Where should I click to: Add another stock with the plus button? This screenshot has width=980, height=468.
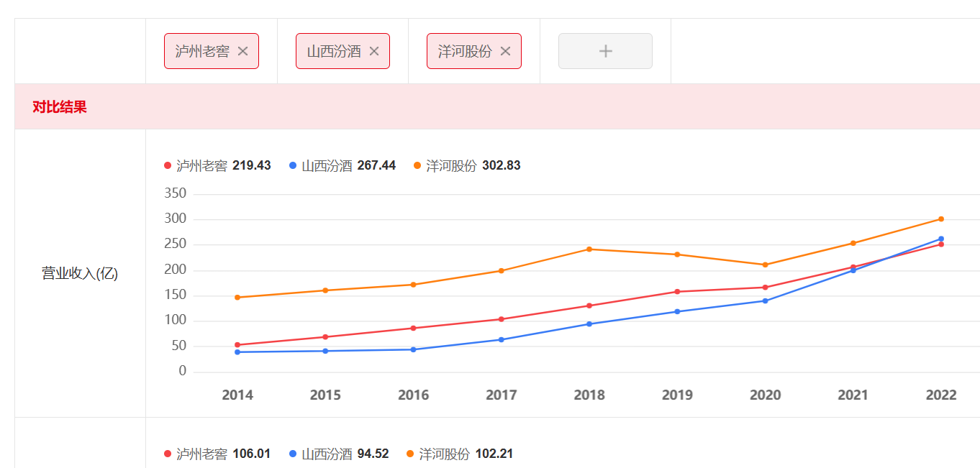pos(605,51)
